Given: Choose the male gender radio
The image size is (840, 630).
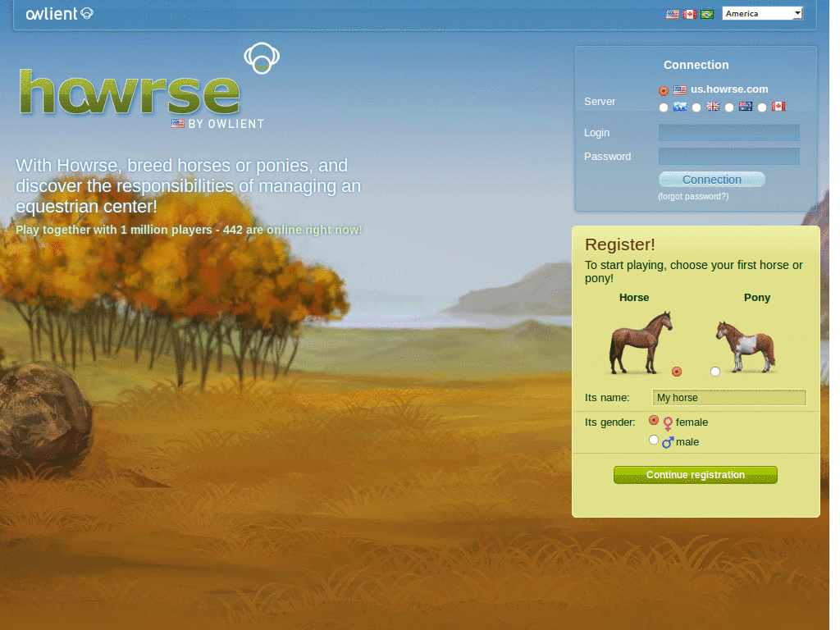Looking at the screenshot, I should (653, 440).
